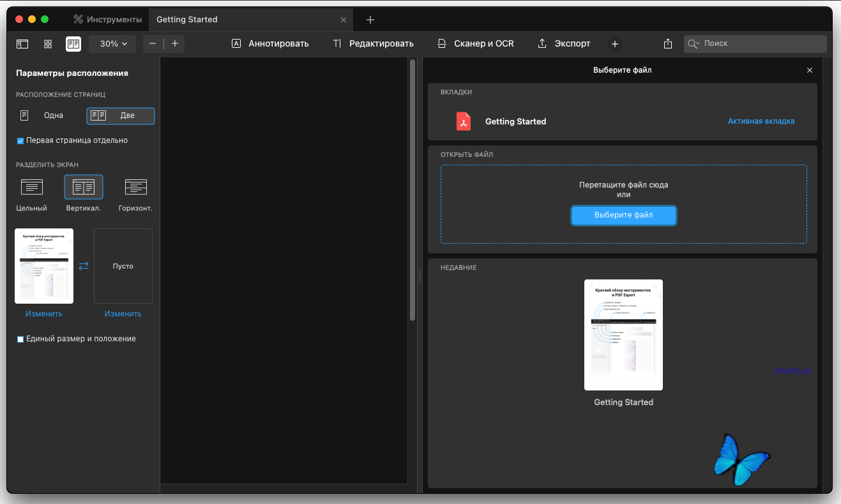841x504 pixels.
Task: Click the share icon in toolbar
Action: click(x=668, y=44)
